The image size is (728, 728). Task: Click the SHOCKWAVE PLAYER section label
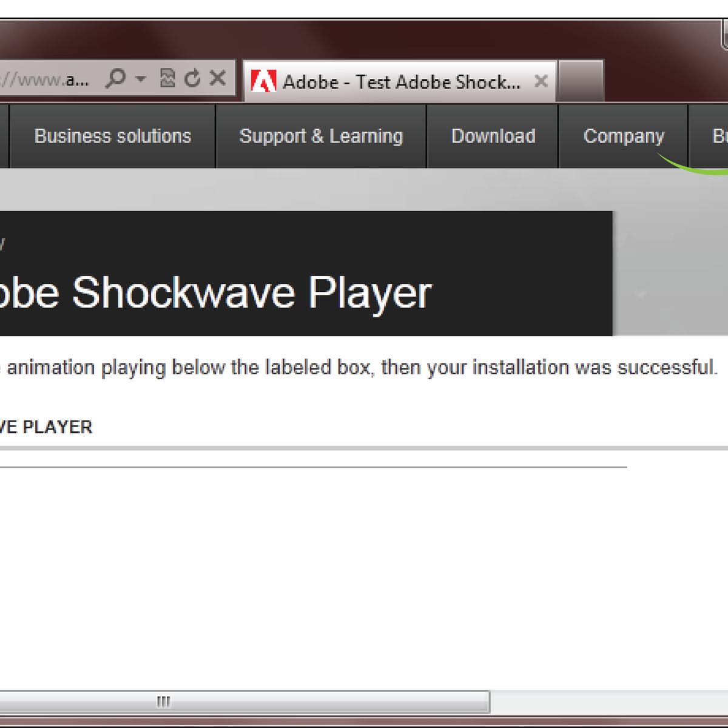tap(46, 426)
